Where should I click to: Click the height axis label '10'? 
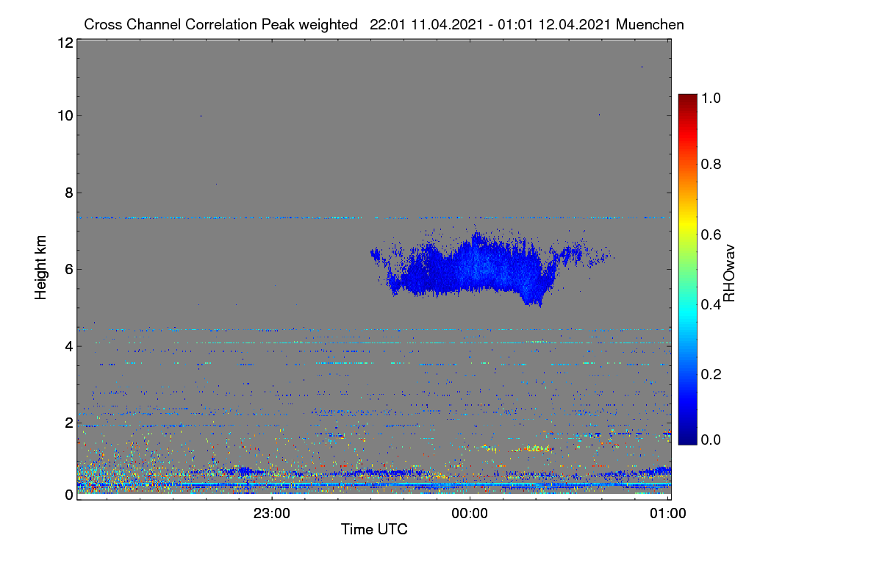(x=65, y=116)
